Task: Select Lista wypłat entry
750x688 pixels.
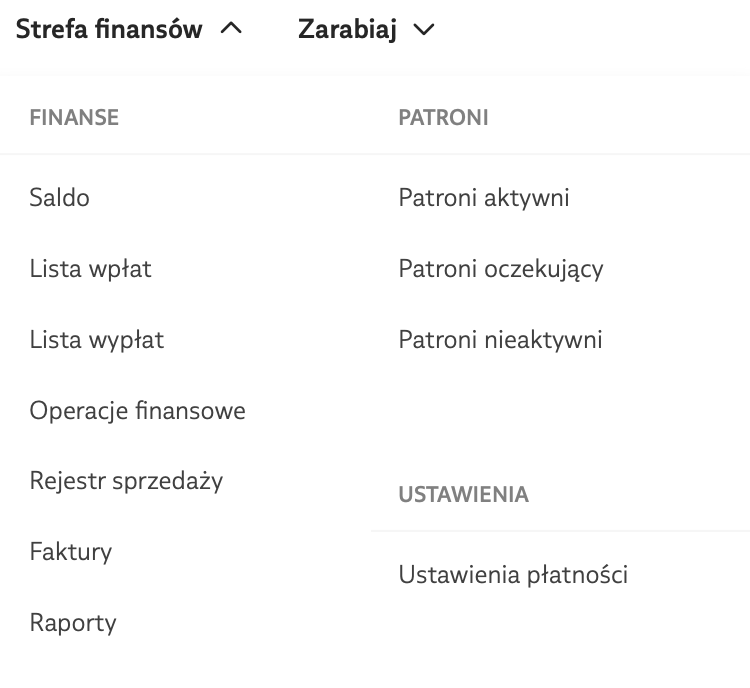Action: coord(97,340)
